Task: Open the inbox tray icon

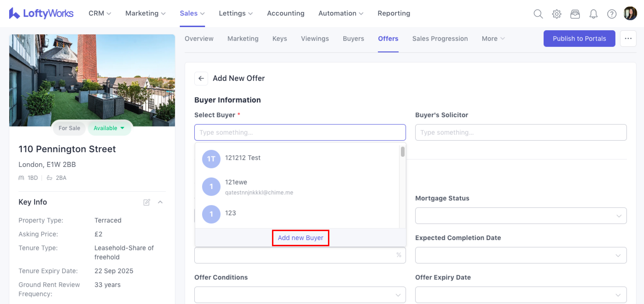Action: 575,14
